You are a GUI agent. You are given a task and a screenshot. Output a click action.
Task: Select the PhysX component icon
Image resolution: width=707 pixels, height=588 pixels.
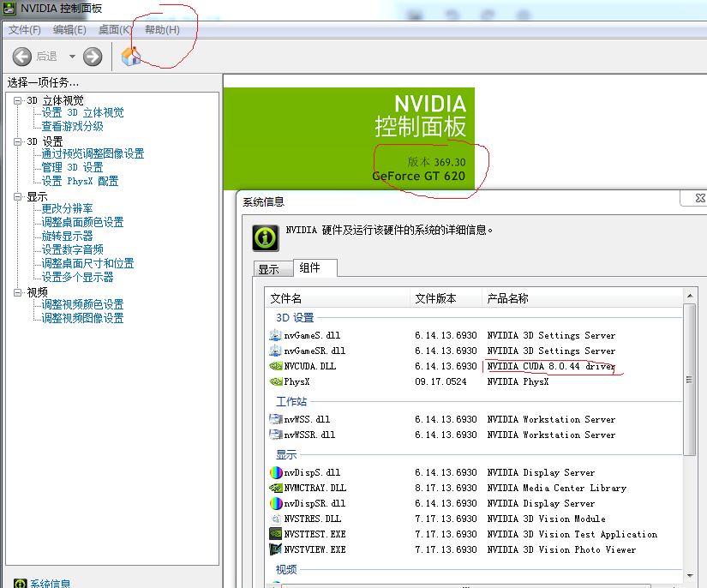click(276, 381)
